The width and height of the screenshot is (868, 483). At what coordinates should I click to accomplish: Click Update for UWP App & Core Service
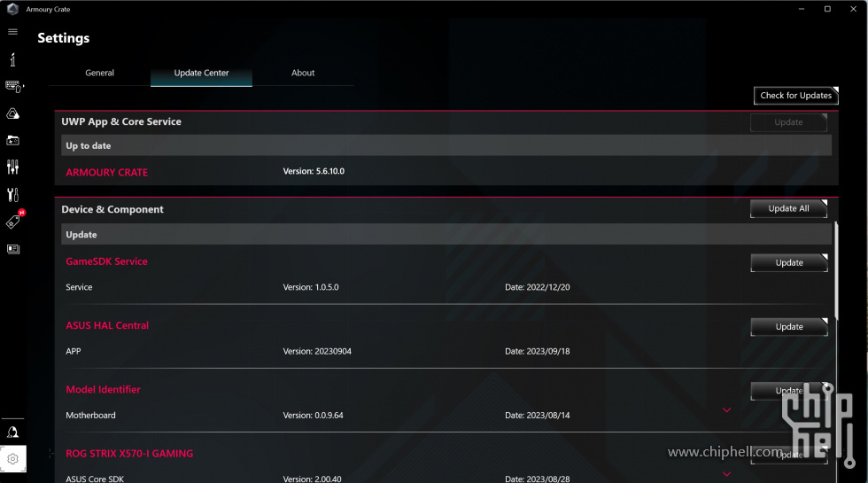788,122
